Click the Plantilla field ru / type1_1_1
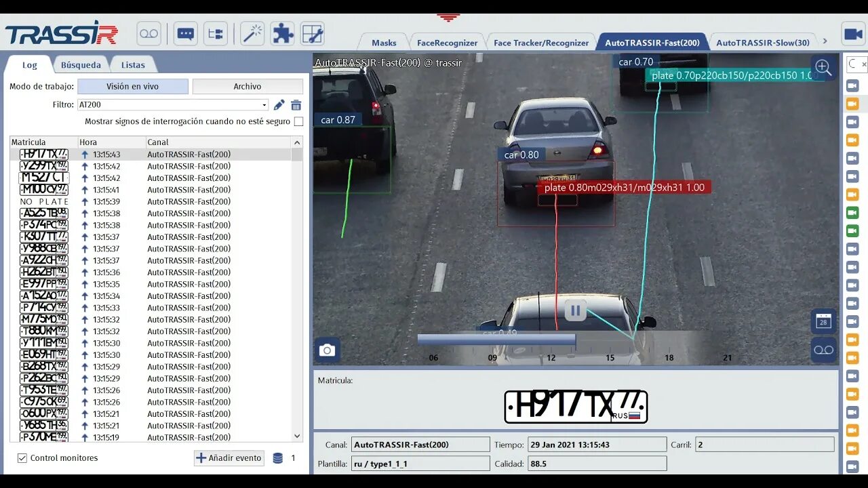 (420, 464)
